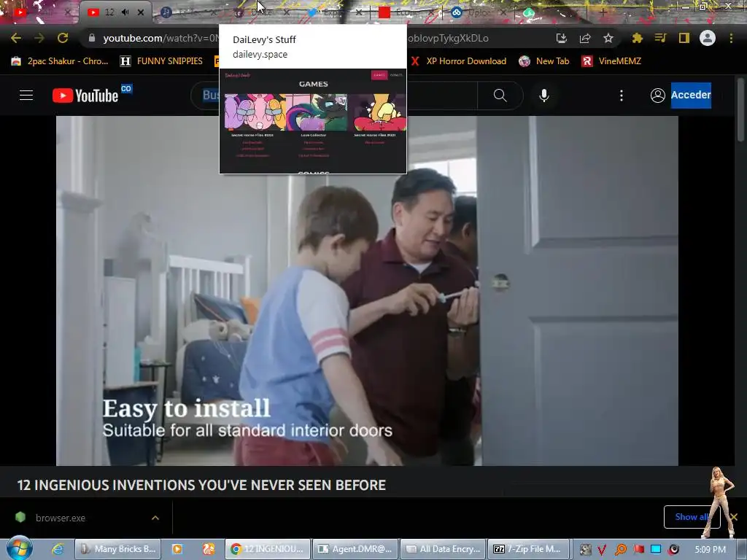Screen dimensions: 747x560
Task: Open the Chrome profile avatar
Action: click(x=708, y=38)
